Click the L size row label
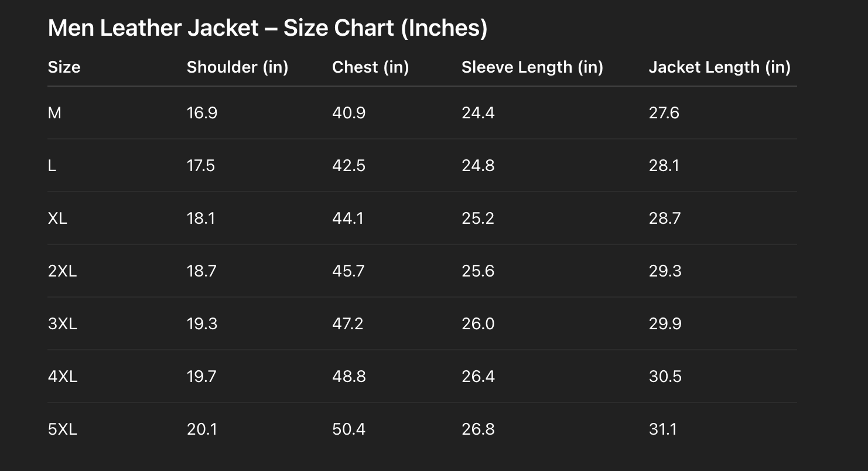This screenshot has width=868, height=471. point(52,166)
